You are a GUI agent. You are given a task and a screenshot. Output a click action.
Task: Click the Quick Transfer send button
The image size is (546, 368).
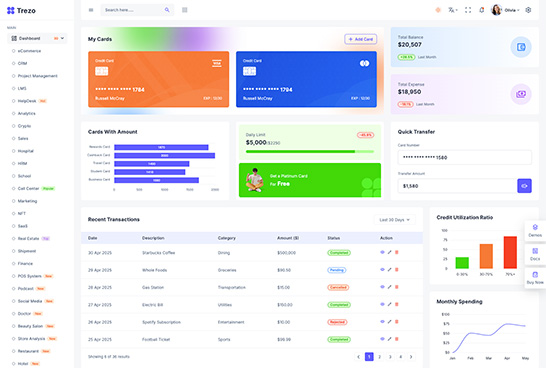[x=524, y=186]
